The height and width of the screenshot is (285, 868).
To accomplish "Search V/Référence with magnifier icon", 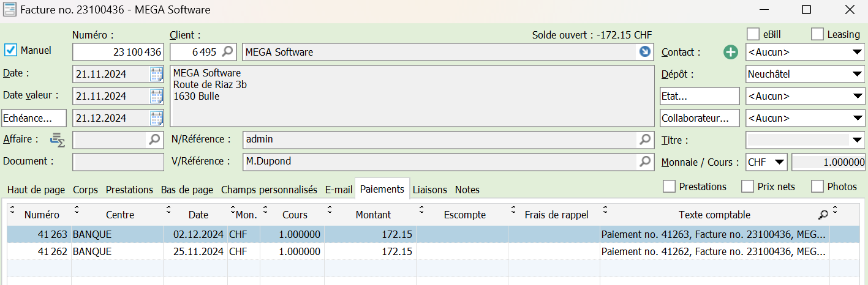I will coord(645,162).
